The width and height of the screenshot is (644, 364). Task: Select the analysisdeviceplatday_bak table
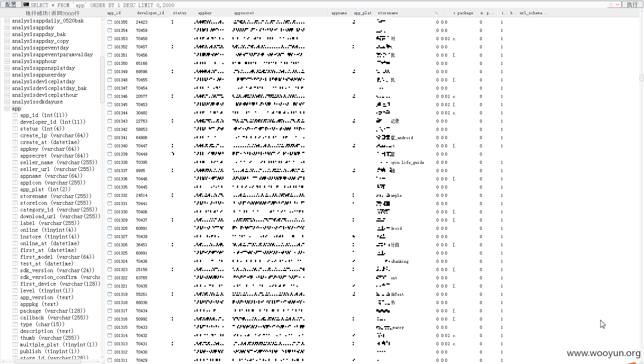[x=49, y=88]
